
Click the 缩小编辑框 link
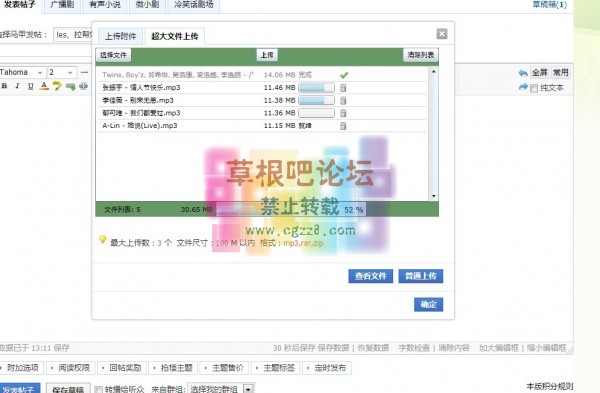(546, 348)
